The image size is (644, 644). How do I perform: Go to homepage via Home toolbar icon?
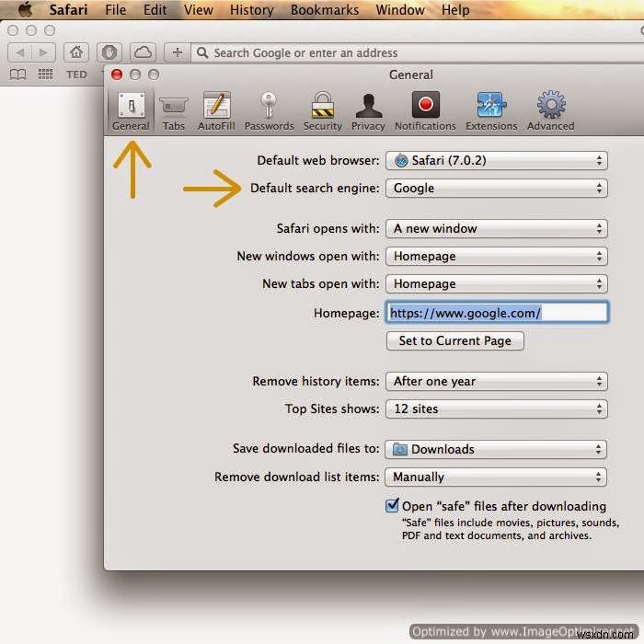76,52
